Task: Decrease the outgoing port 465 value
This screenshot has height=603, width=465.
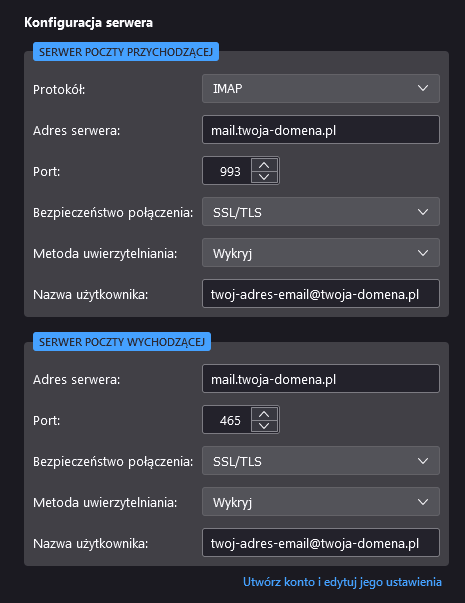Action: (264, 426)
